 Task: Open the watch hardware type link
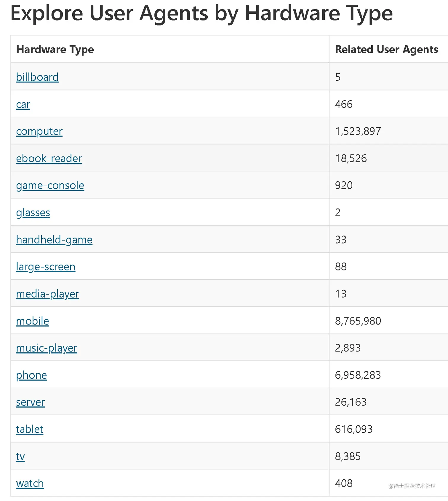30,483
